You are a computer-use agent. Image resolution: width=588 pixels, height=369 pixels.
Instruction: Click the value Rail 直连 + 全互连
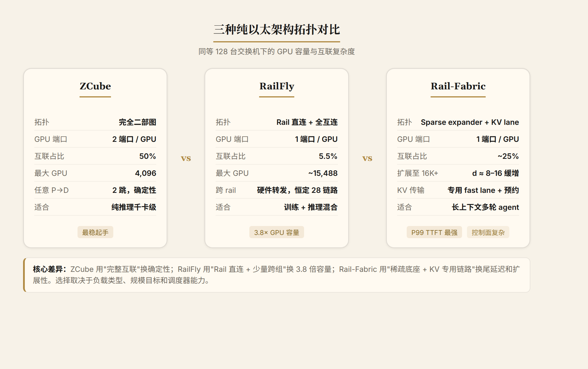tap(307, 122)
